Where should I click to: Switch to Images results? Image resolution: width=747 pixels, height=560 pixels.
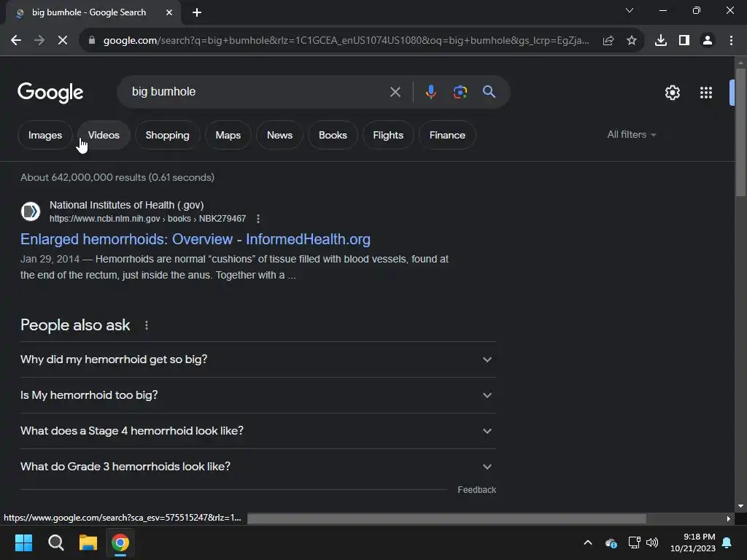click(44, 135)
